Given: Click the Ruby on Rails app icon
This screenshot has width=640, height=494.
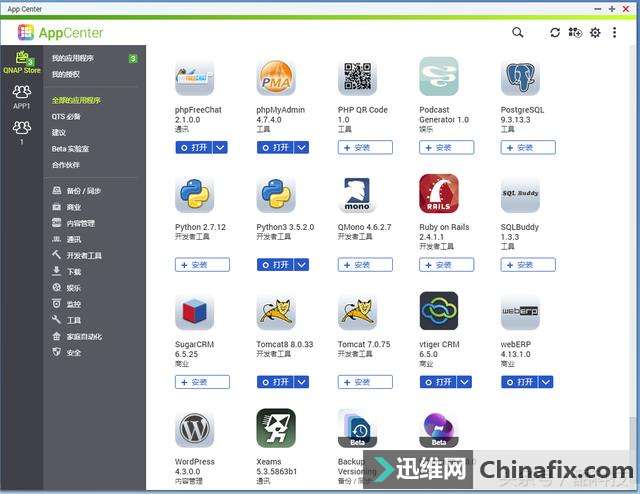Looking at the screenshot, I should tap(438, 194).
